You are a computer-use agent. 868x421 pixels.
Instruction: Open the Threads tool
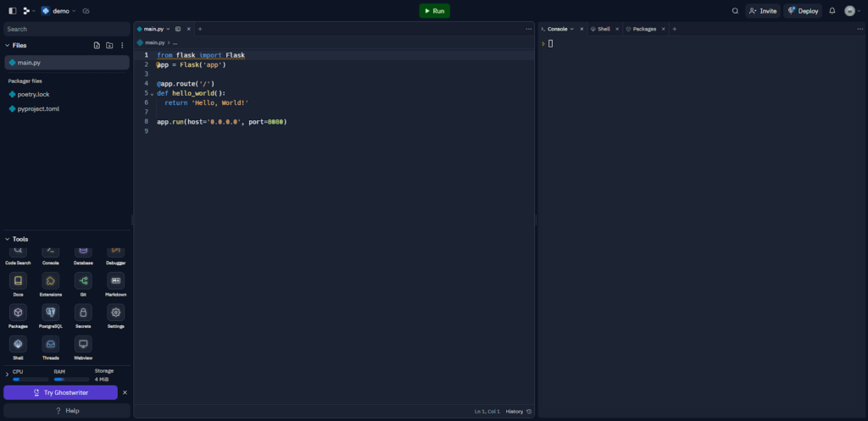click(50, 347)
